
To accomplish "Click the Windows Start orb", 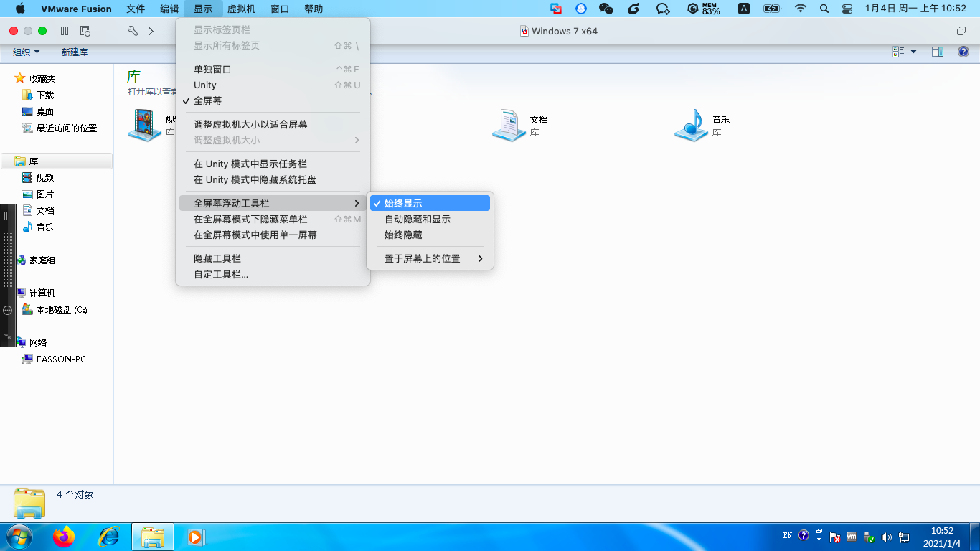I will 19,537.
